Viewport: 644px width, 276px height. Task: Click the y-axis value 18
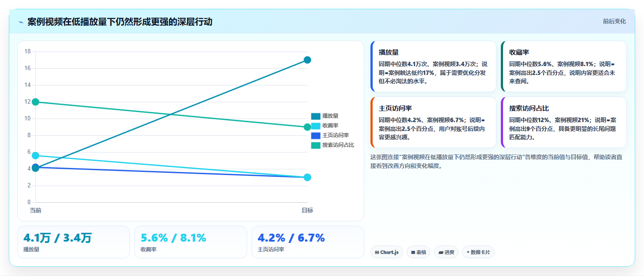click(27, 52)
